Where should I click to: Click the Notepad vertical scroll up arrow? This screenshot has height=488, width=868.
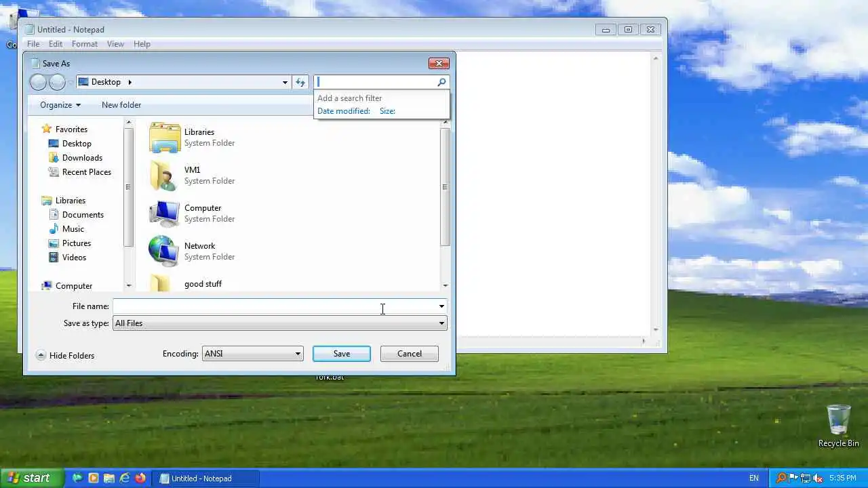click(655, 59)
